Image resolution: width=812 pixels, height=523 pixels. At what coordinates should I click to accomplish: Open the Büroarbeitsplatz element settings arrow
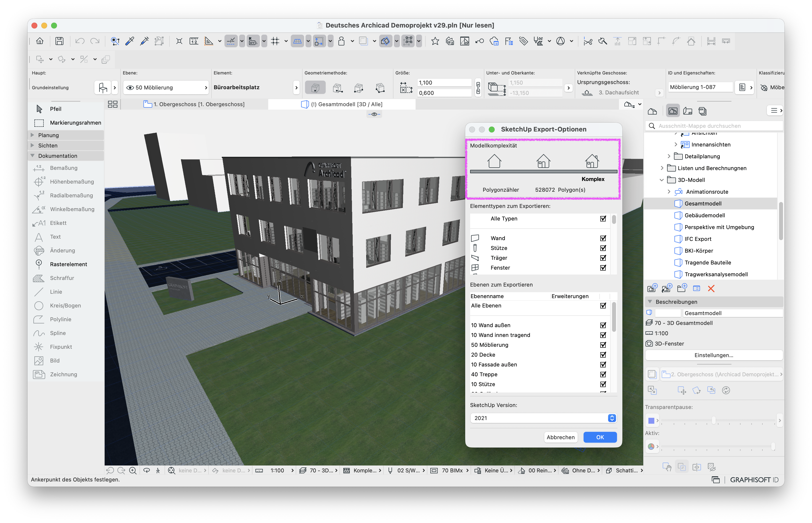[x=296, y=88]
